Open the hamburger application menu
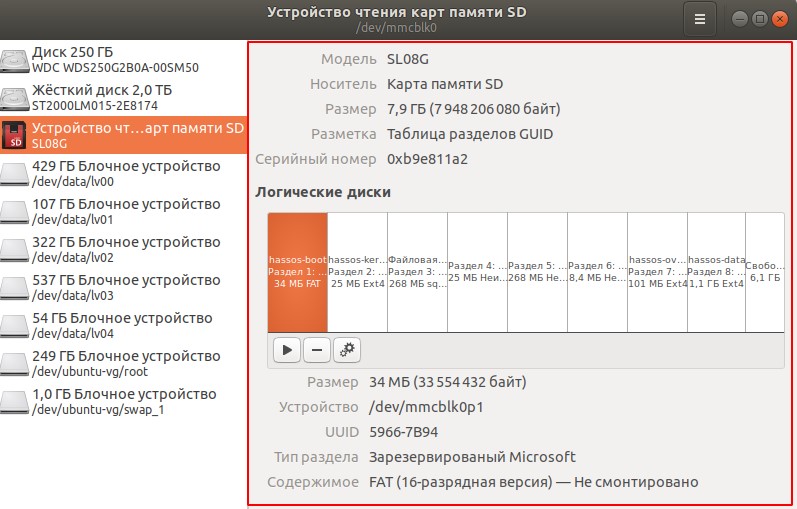The image size is (797, 509). coord(700,18)
